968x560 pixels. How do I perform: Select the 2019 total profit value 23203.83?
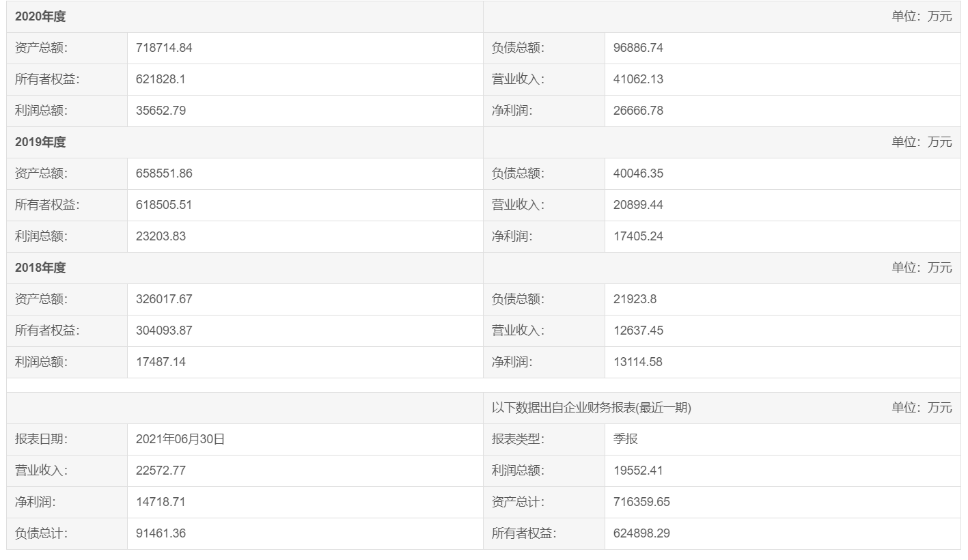point(161,237)
